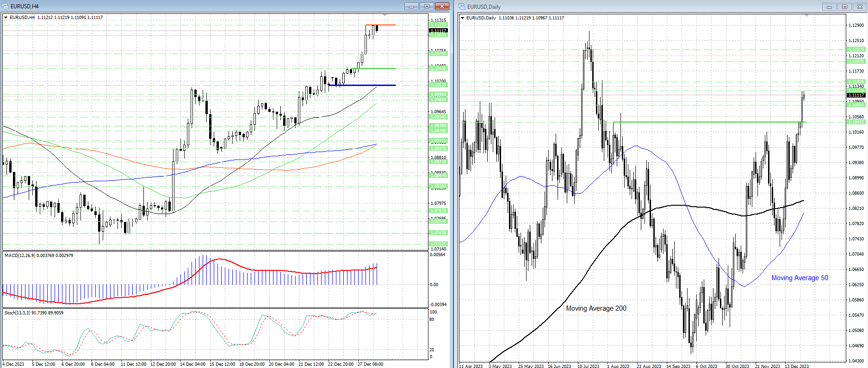Viewport: 868px width, 368px height.
Task: Click the EURUSD,H4 chart window icon
Action: point(6,6)
